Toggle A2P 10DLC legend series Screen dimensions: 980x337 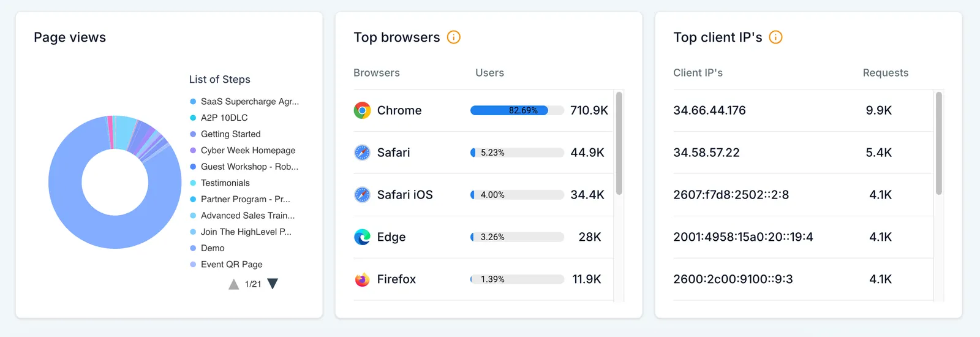point(219,118)
